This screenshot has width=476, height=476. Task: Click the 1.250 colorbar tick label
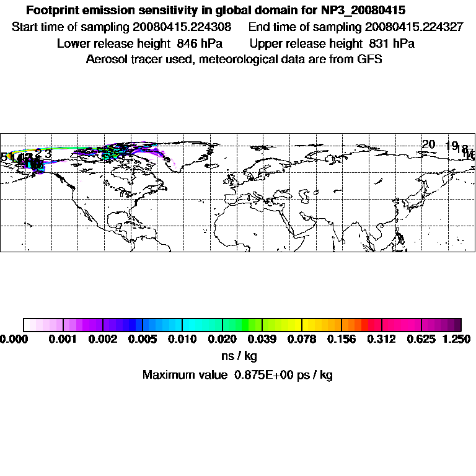pyautogui.click(x=456, y=339)
